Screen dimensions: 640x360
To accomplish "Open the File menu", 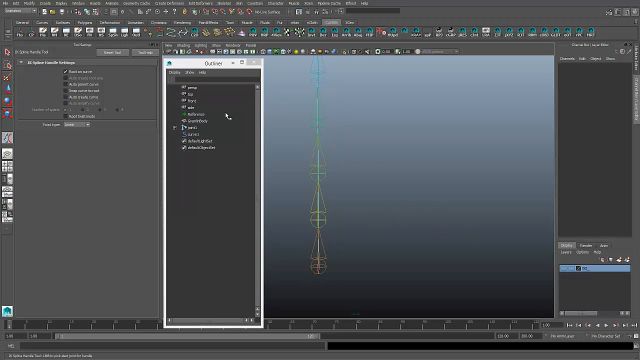I will coord(5,3).
